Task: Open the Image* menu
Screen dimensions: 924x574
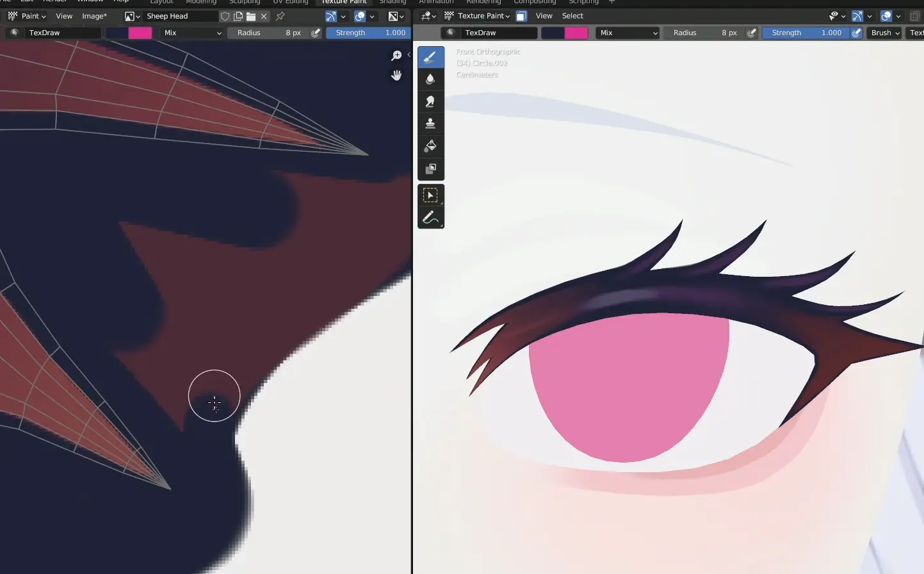Action: pos(94,16)
